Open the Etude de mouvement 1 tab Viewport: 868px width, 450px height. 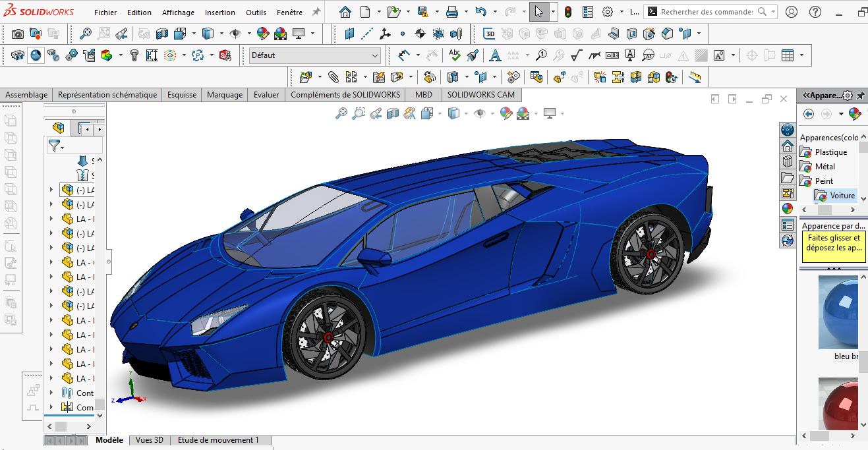click(x=218, y=440)
